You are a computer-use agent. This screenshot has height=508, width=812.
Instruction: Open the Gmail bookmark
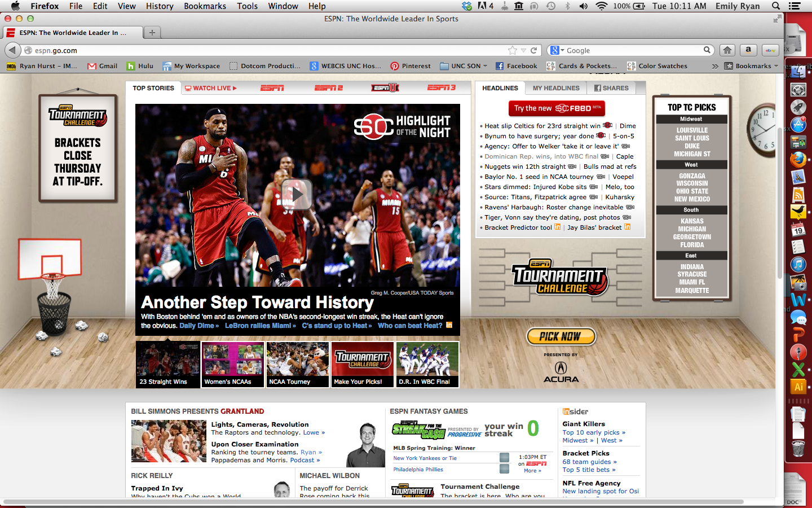coord(102,66)
